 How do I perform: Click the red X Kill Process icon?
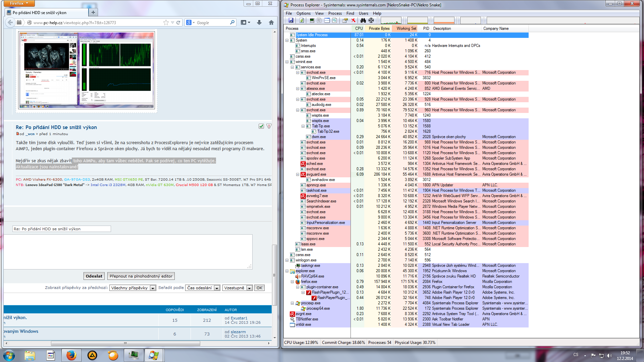tap(353, 21)
